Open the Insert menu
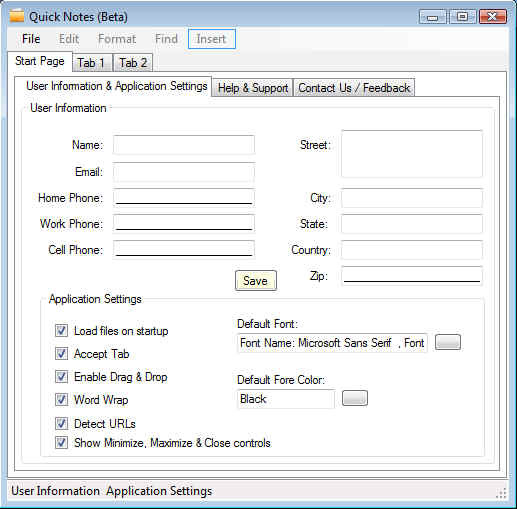 (x=212, y=39)
